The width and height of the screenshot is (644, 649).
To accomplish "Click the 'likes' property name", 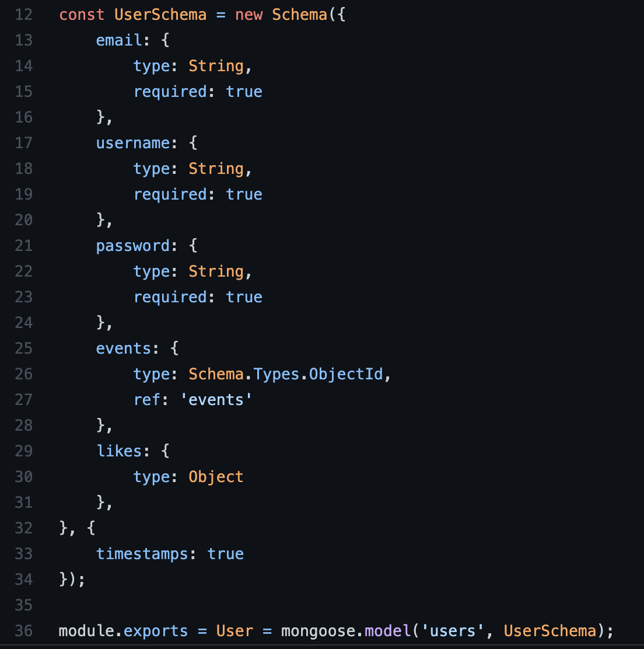I will 119,451.
